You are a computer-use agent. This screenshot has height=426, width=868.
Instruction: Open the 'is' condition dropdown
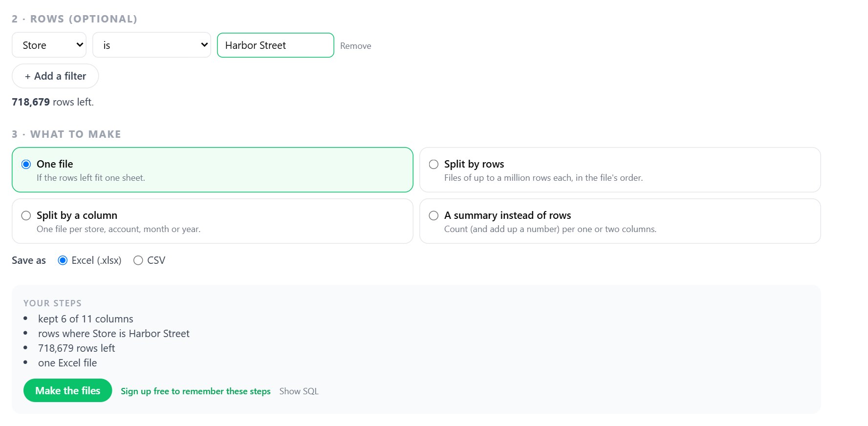152,45
